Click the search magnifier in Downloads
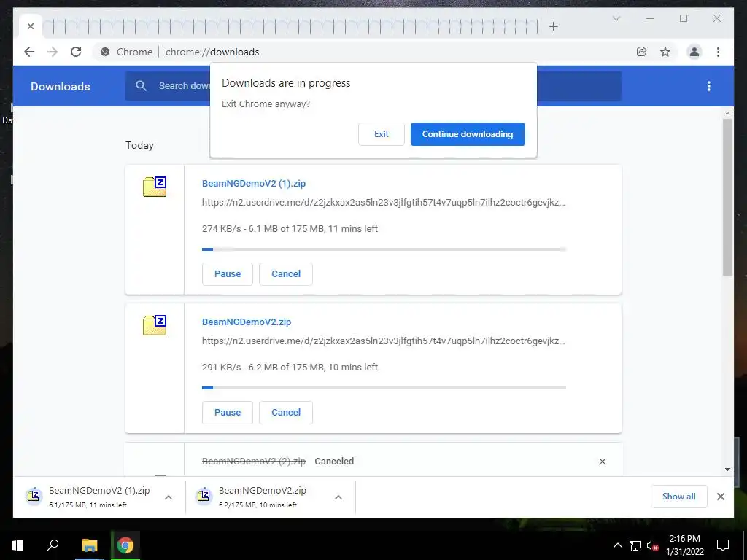Image resolution: width=747 pixels, height=560 pixels. point(141,86)
